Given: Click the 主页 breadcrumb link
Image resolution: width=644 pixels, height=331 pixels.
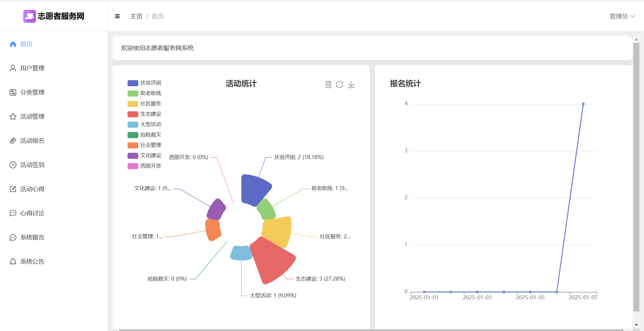Looking at the screenshot, I should (x=136, y=16).
